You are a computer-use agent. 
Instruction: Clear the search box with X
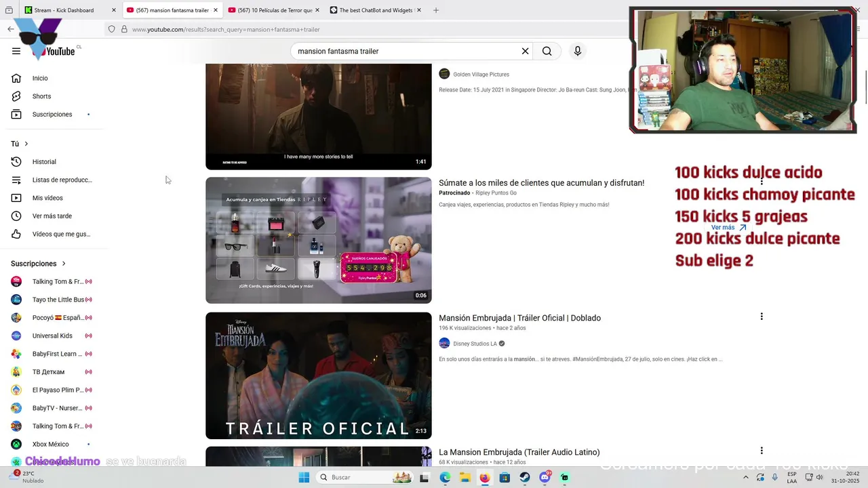tap(525, 51)
